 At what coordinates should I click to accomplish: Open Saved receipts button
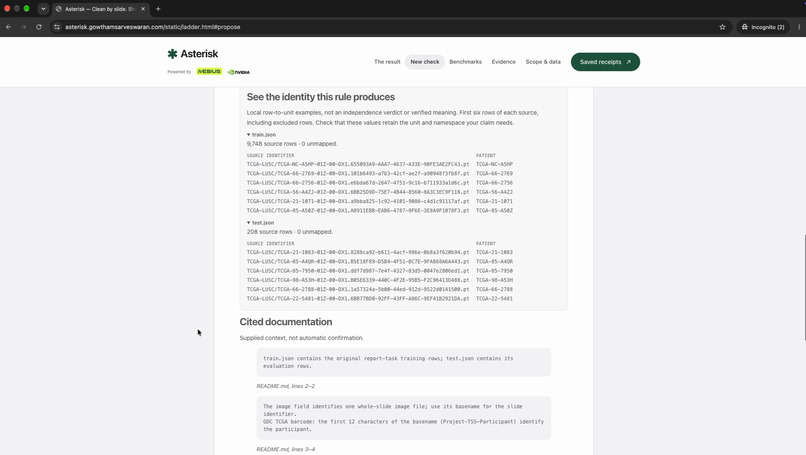pos(605,62)
